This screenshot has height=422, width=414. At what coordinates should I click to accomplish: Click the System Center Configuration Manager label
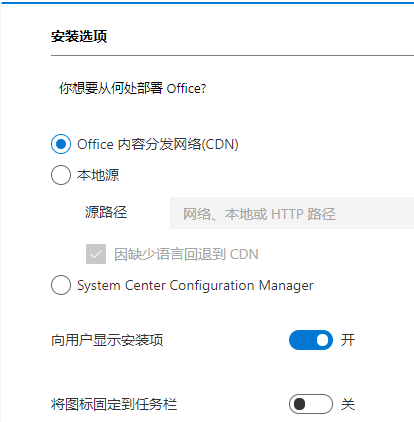(195, 286)
